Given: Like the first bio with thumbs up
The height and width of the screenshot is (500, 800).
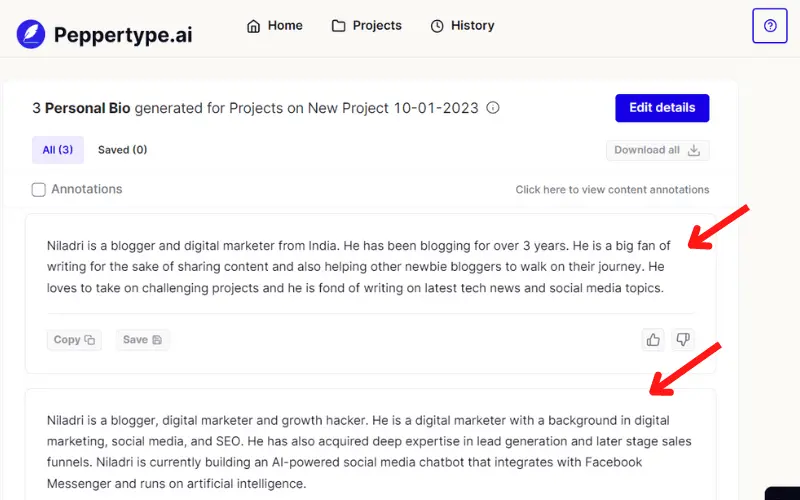Looking at the screenshot, I should click(x=653, y=340).
